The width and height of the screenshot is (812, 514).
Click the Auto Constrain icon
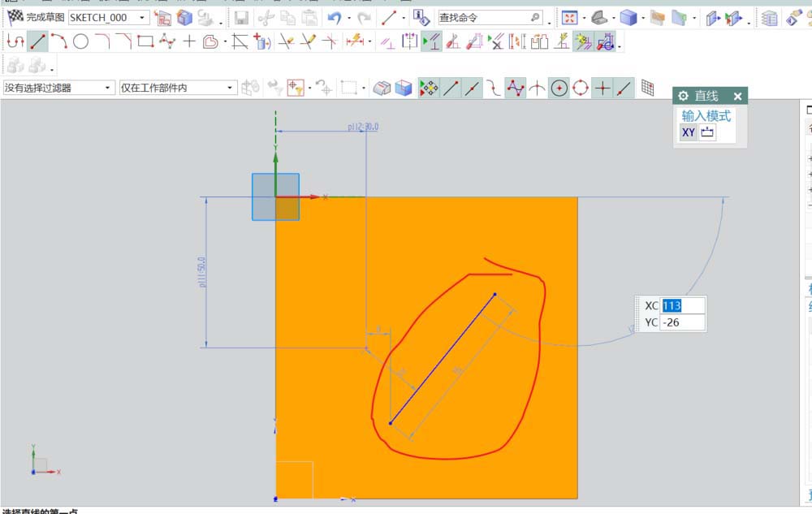[x=453, y=41]
